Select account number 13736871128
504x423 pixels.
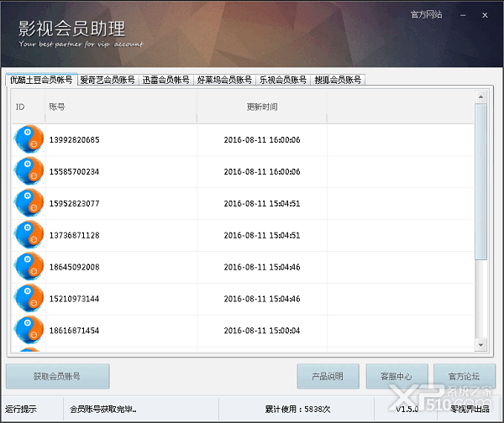tap(74, 235)
